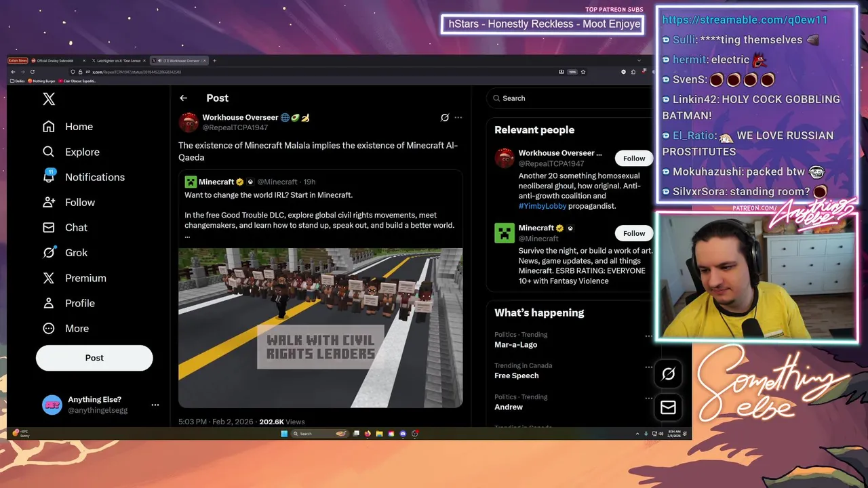Open Minecraft profile in Relevant people
The height and width of the screenshot is (488, 868).
click(536, 228)
